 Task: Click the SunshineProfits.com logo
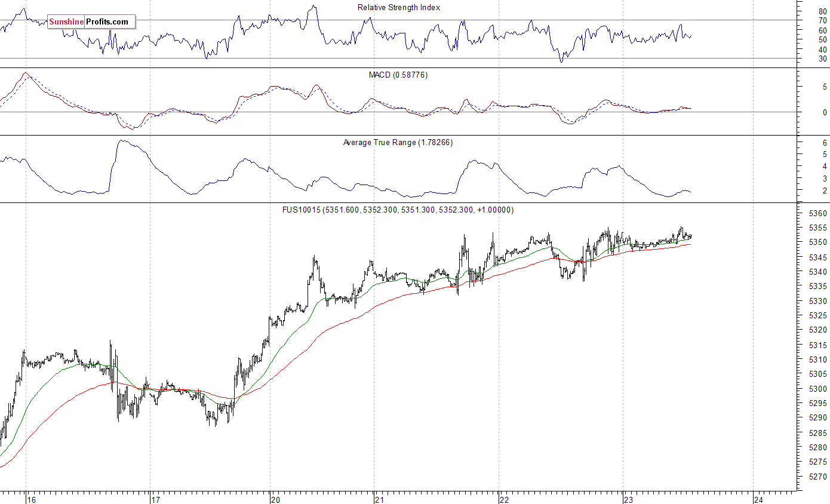92,21
